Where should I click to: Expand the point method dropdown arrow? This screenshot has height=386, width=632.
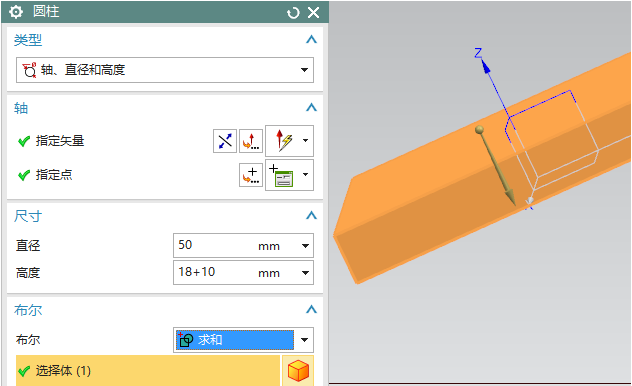click(x=306, y=175)
